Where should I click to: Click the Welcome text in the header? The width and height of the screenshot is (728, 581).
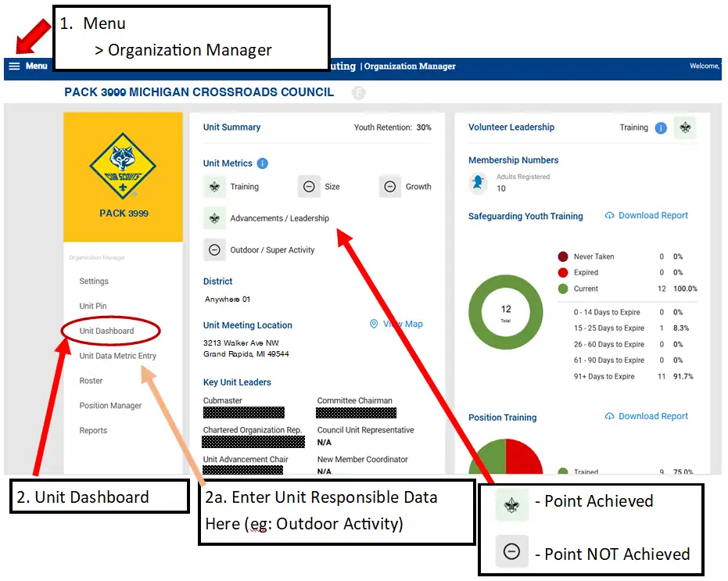coord(705,66)
